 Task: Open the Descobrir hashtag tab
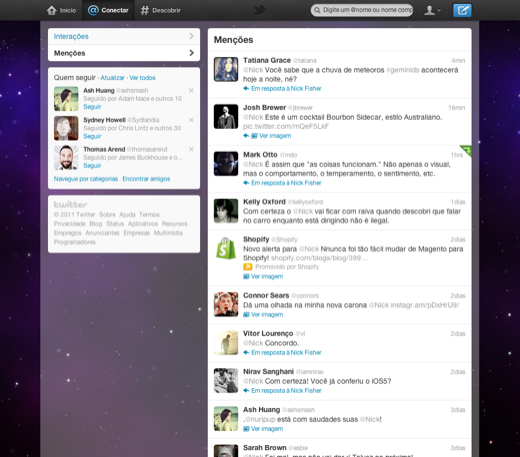(160, 10)
